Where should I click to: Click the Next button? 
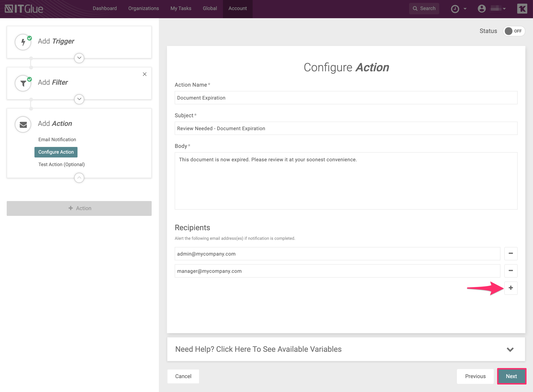pos(511,376)
